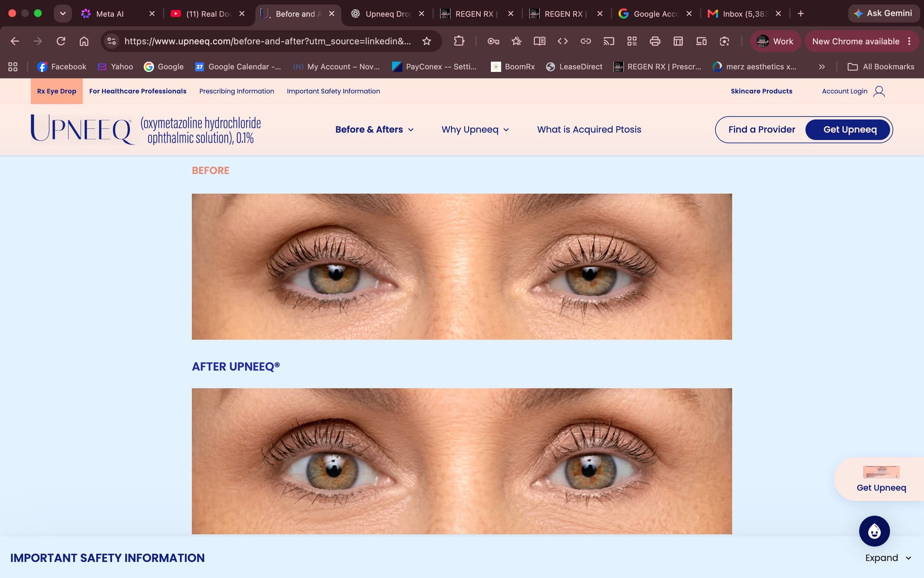924x578 pixels.
Task: Reload the current page
Action: click(61, 41)
